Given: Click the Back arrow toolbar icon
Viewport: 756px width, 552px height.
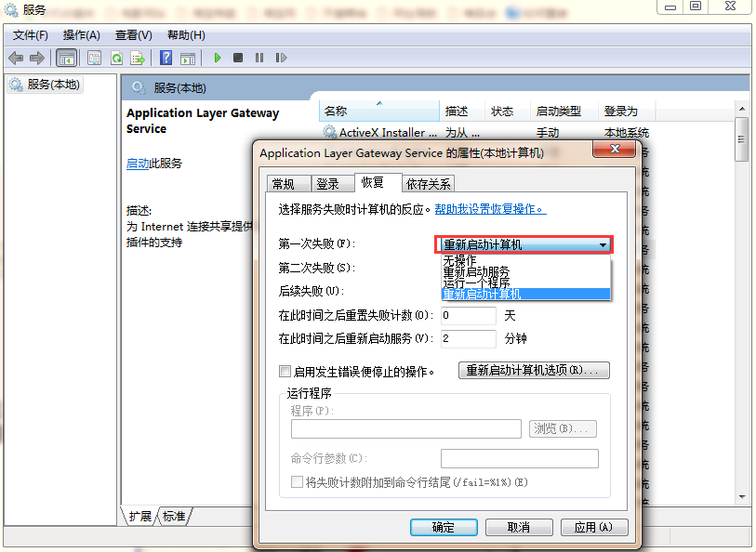Looking at the screenshot, I should 16,59.
